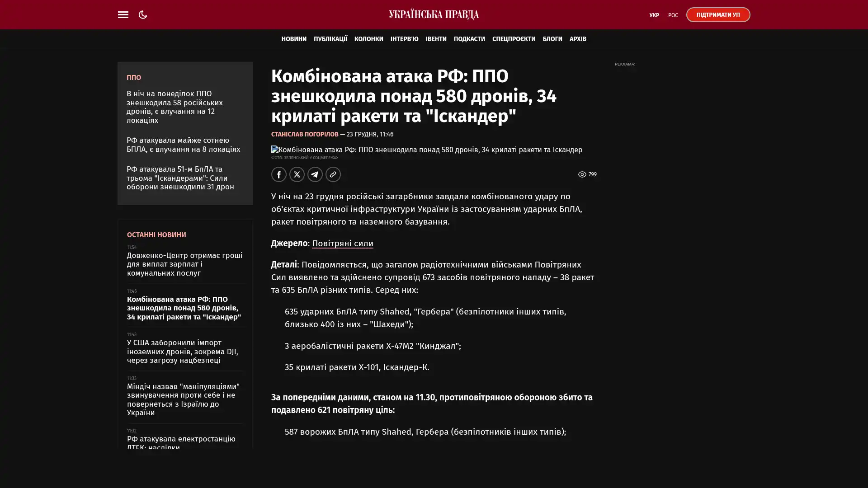Open the Архів section

click(577, 39)
